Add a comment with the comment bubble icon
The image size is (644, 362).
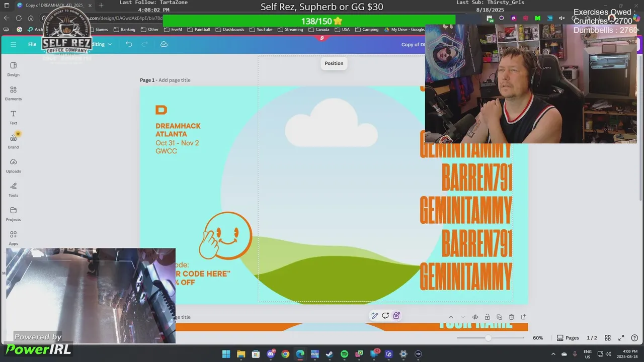pyautogui.click(x=385, y=316)
